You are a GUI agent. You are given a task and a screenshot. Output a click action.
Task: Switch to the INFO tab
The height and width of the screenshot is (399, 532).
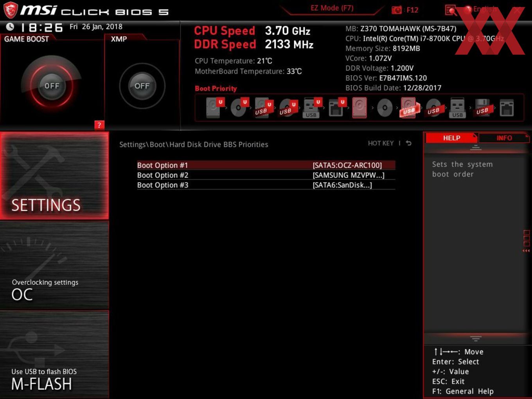(504, 138)
